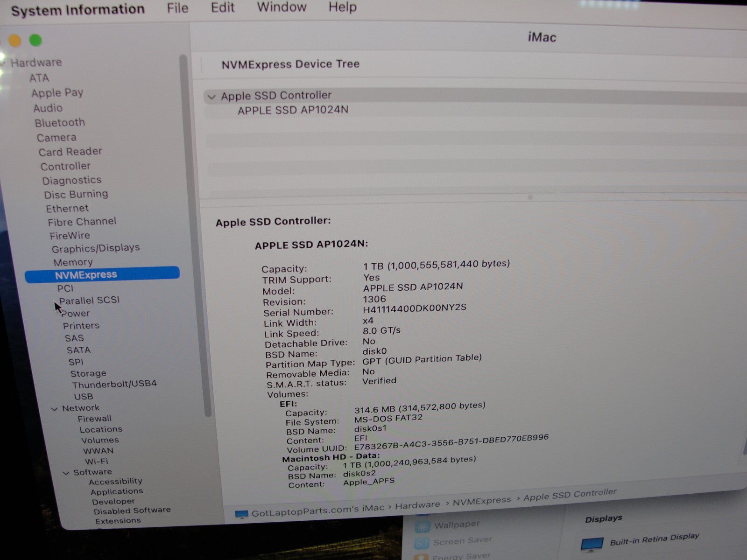Viewport: 747px width, 560px height.
Task: Click the green zoom window button
Action: click(x=35, y=41)
